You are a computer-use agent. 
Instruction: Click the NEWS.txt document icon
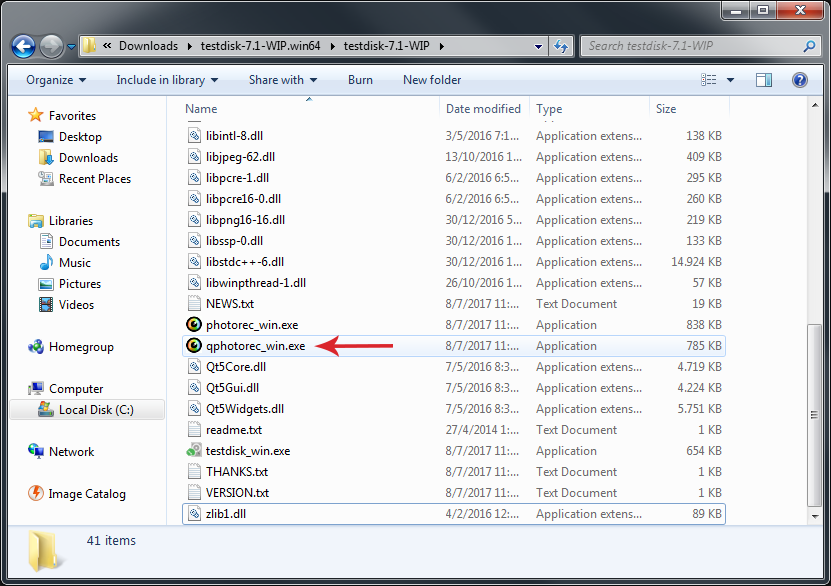195,304
